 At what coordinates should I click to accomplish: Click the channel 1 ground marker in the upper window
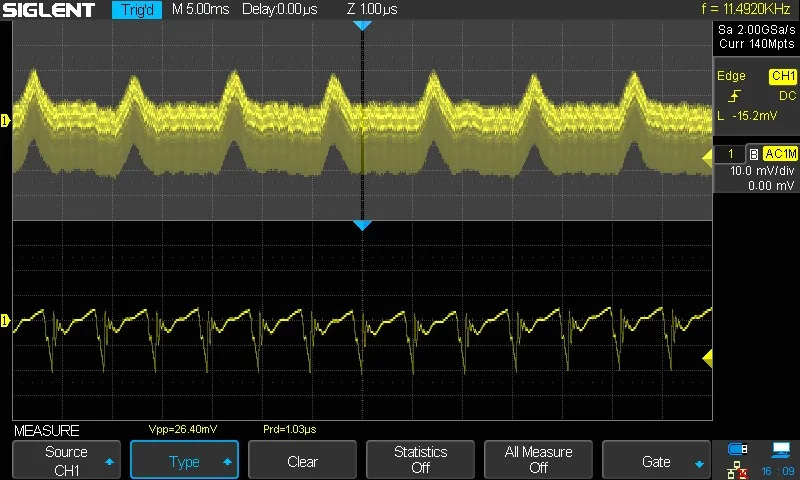click(x=5, y=121)
